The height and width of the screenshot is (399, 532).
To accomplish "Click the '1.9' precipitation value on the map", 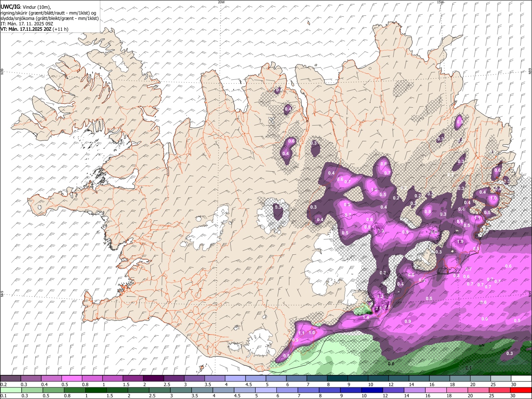I will tap(460, 242).
